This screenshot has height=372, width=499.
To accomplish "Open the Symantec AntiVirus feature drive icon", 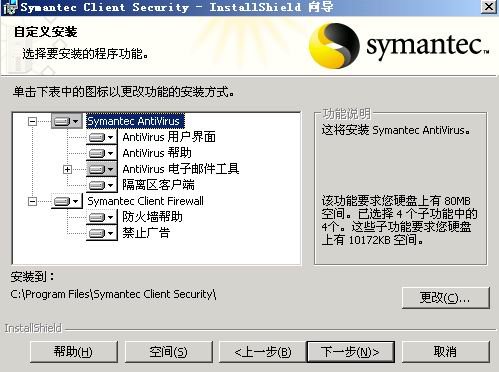I will 67,121.
